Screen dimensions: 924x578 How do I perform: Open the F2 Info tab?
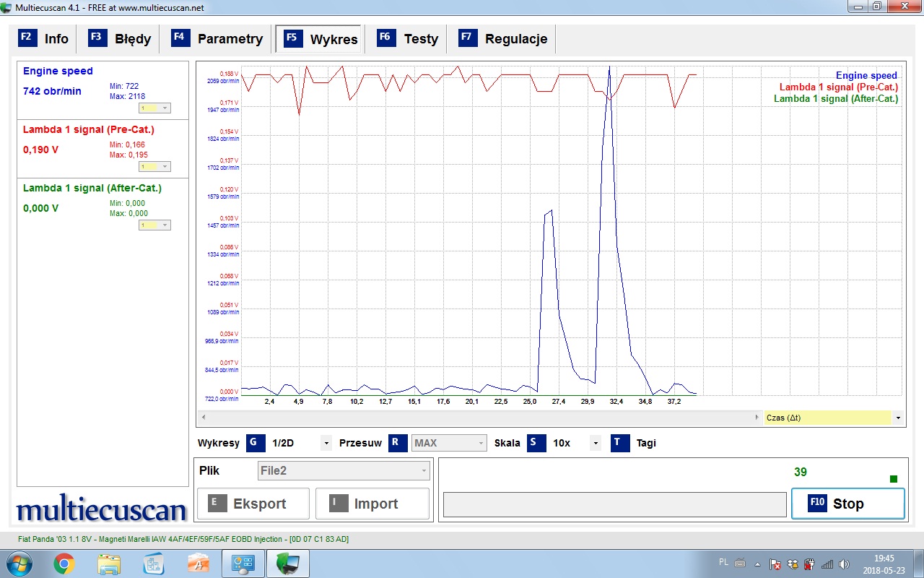[44, 39]
